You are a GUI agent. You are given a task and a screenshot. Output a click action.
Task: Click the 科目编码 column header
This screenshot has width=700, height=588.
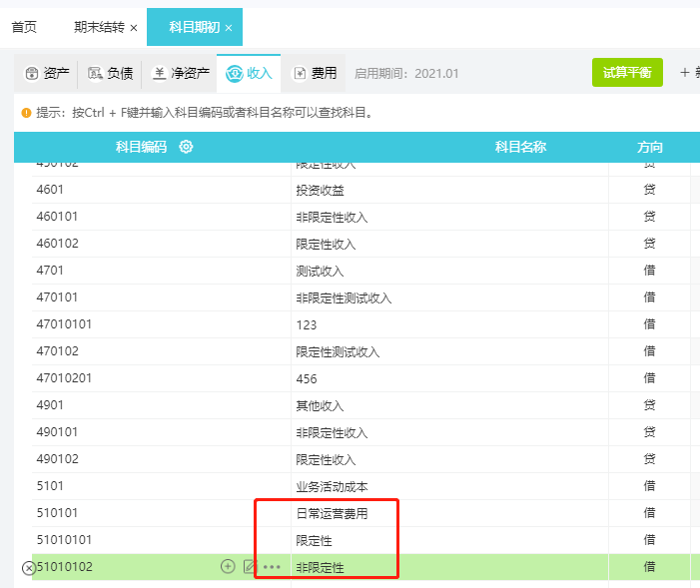(x=141, y=147)
